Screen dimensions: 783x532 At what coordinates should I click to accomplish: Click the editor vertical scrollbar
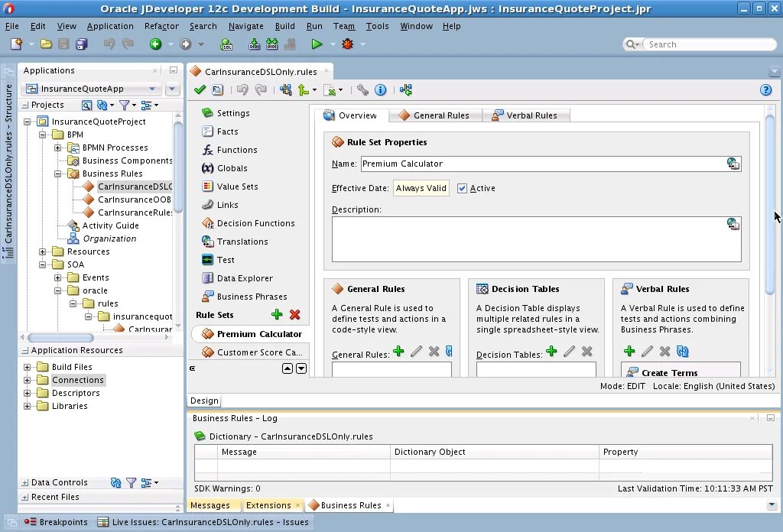coord(770,205)
